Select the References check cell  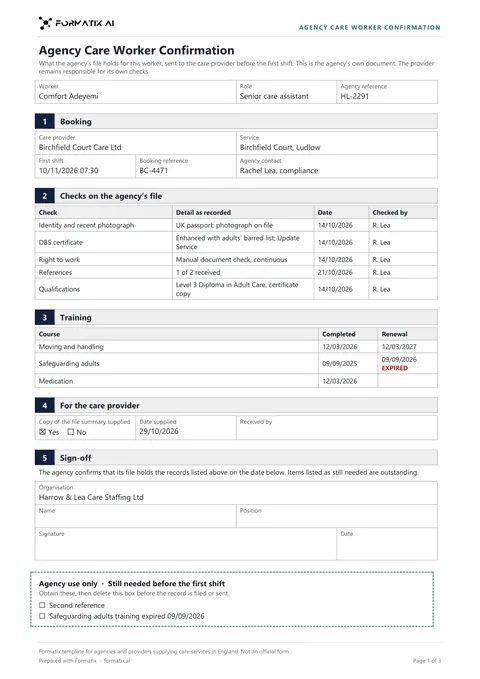[x=104, y=272]
